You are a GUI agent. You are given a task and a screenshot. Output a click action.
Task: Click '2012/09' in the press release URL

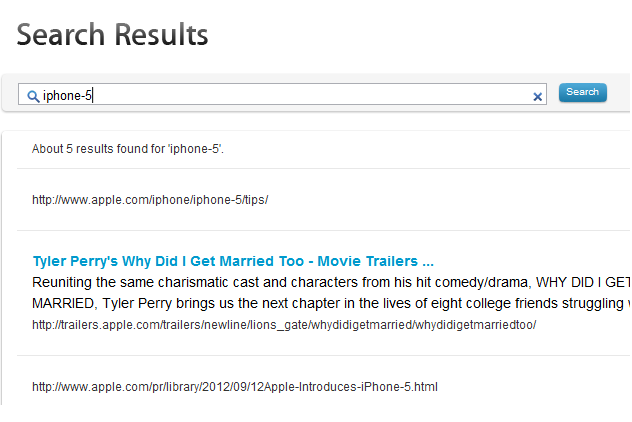click(224, 387)
